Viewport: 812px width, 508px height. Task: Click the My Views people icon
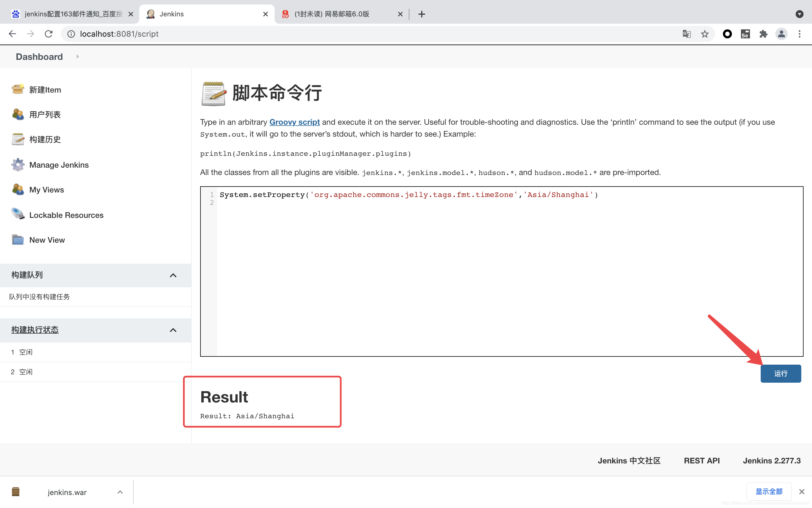coord(18,189)
